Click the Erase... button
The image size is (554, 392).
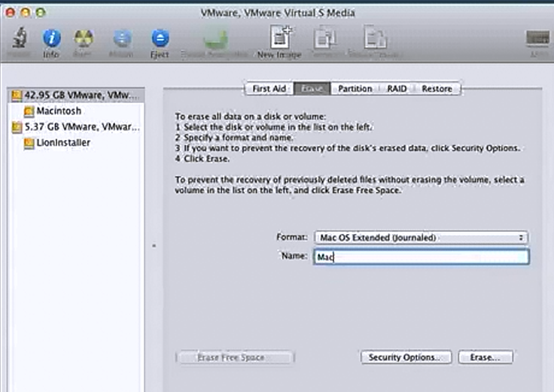(486, 357)
